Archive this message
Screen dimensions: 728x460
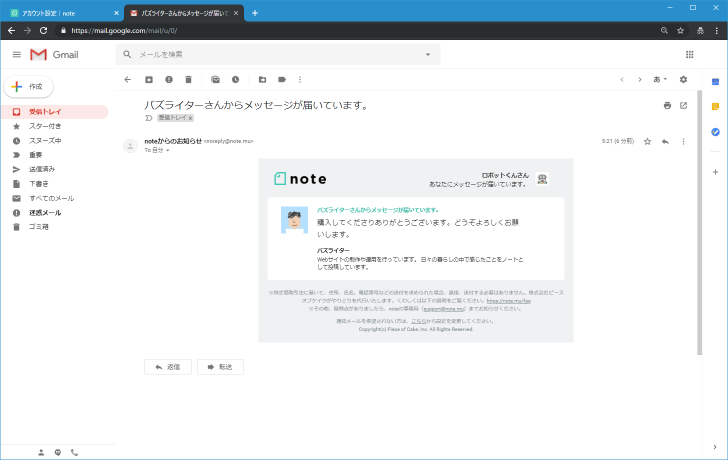(149, 79)
